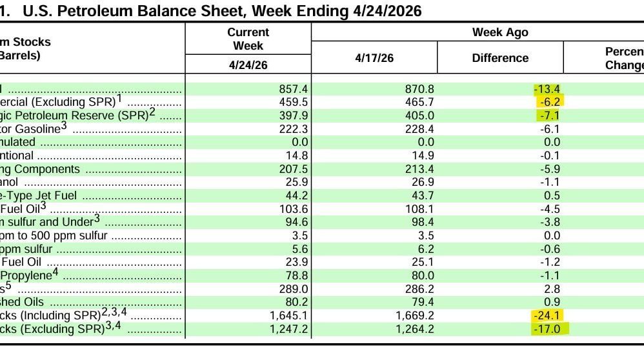Viewport: 644px width, 349px height.
Task: Select the highlighted -6.2 difference cell
Action: (x=550, y=102)
